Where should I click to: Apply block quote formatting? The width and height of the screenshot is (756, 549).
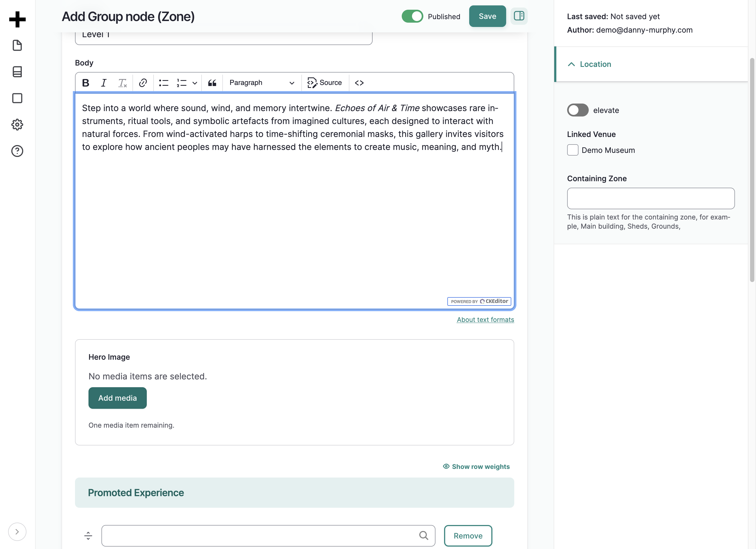point(212,83)
